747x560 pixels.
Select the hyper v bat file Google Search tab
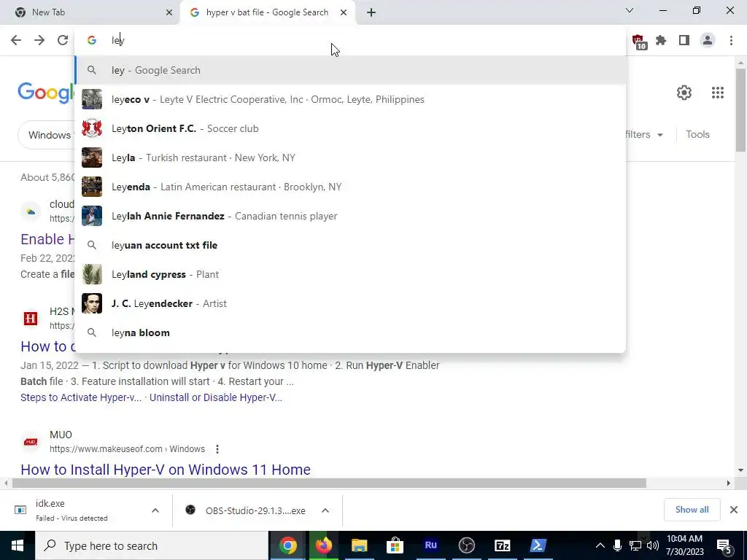point(267,12)
